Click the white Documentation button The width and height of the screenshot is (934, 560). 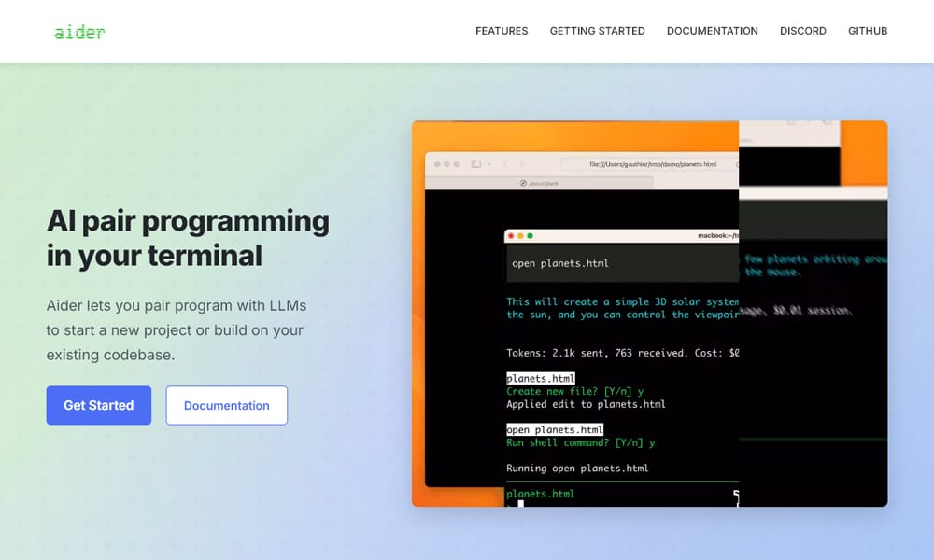coord(226,405)
